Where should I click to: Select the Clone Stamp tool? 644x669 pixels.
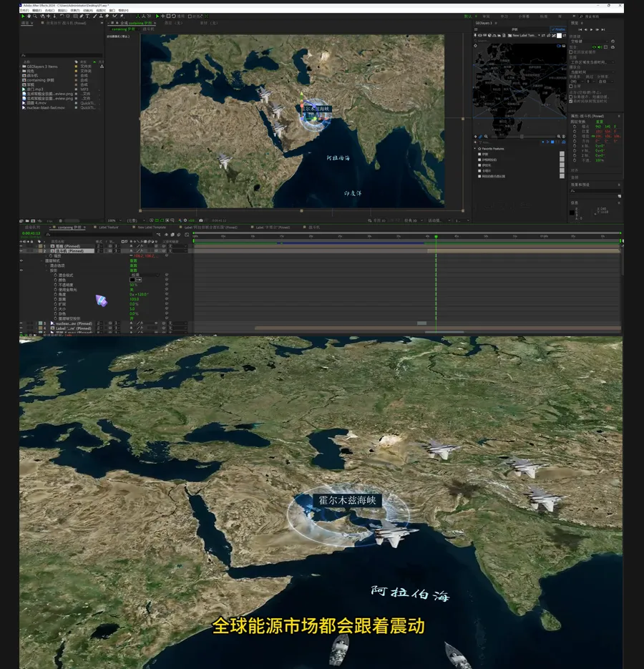click(101, 16)
